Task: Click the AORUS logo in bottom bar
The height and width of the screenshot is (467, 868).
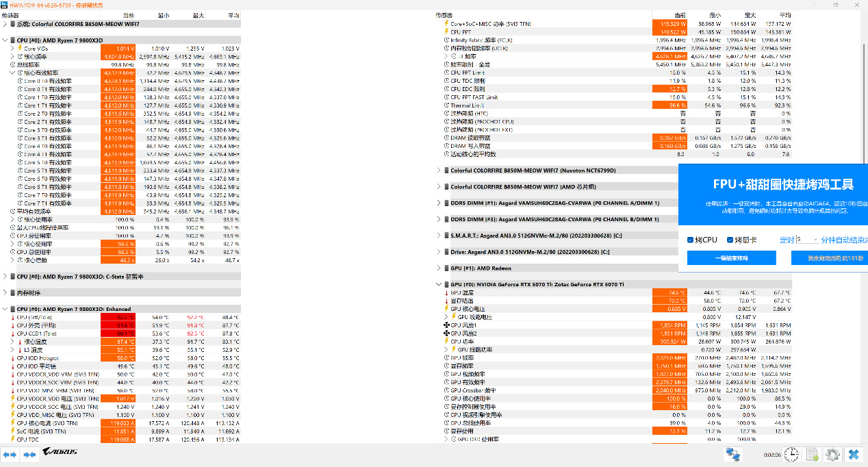Action: point(60,452)
